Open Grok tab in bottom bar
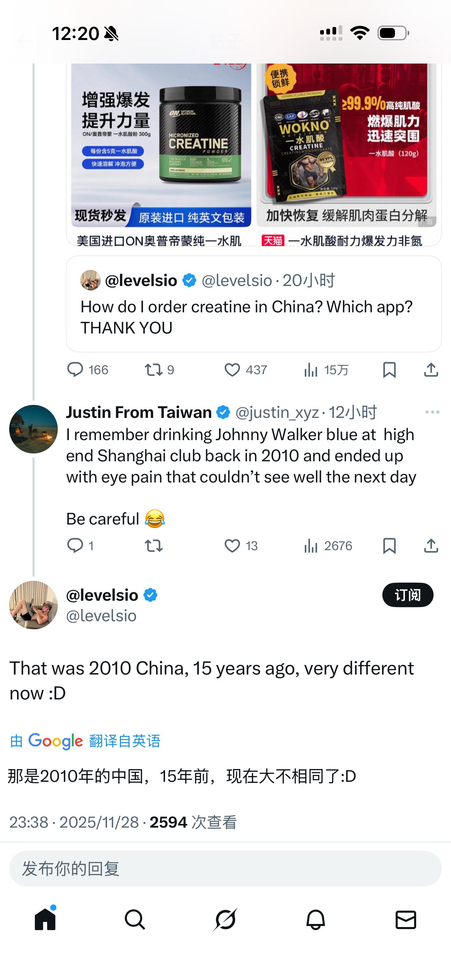Viewport: 451px width, 980px height. [225, 920]
